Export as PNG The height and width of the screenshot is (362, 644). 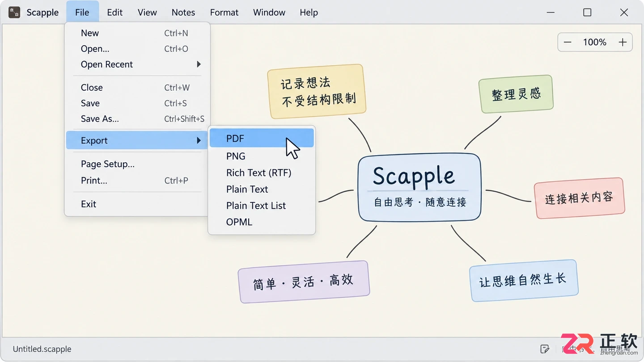pos(262,156)
